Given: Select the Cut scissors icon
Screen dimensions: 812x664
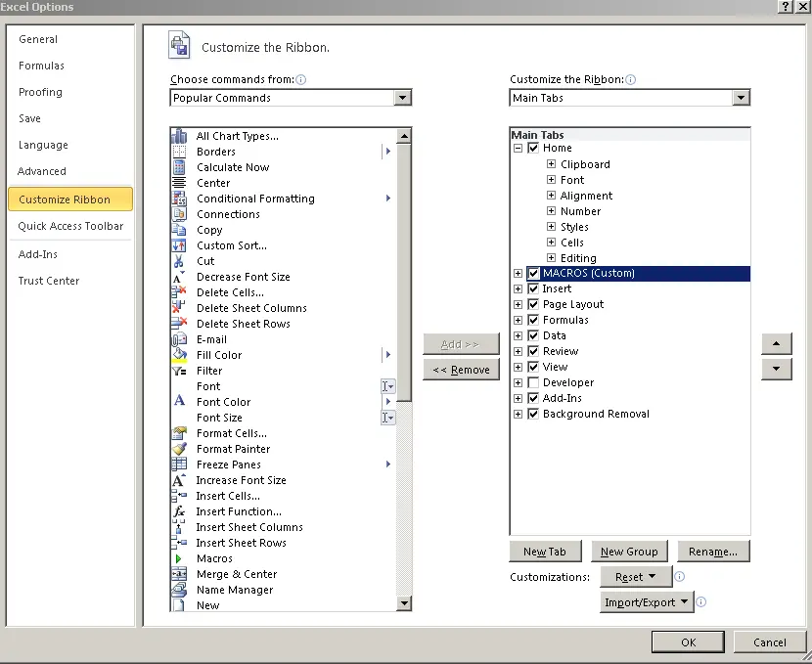Looking at the screenshot, I should 179,261.
